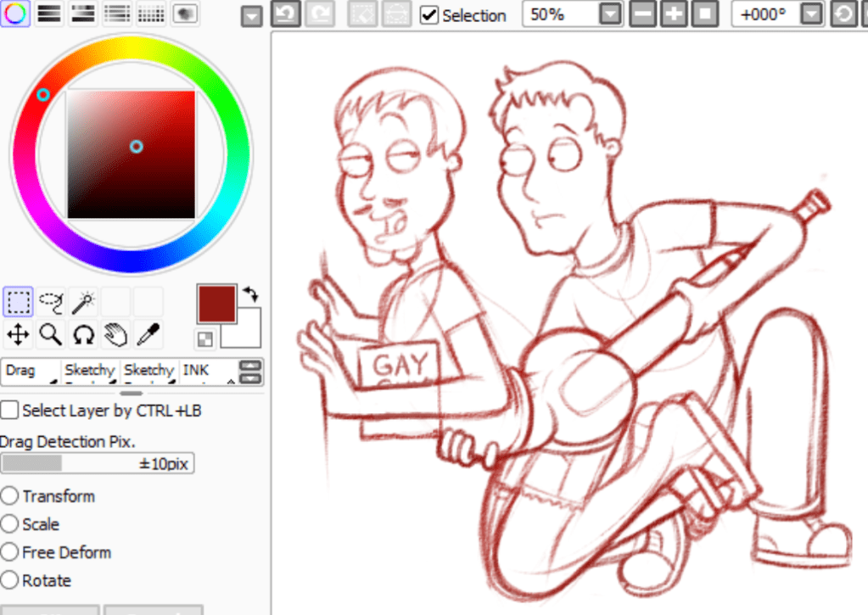868x615 pixels.
Task: Pick the Eyedropper color picker tool
Action: pos(148,334)
